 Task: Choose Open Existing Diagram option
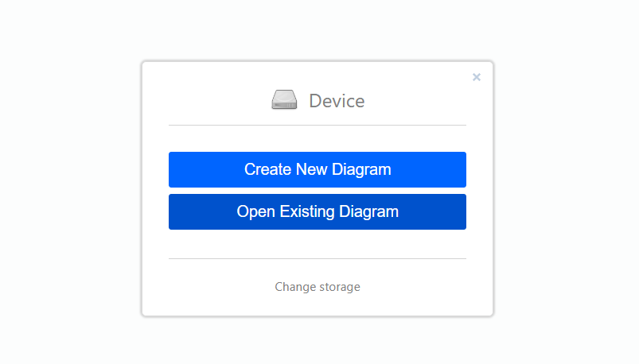(318, 211)
